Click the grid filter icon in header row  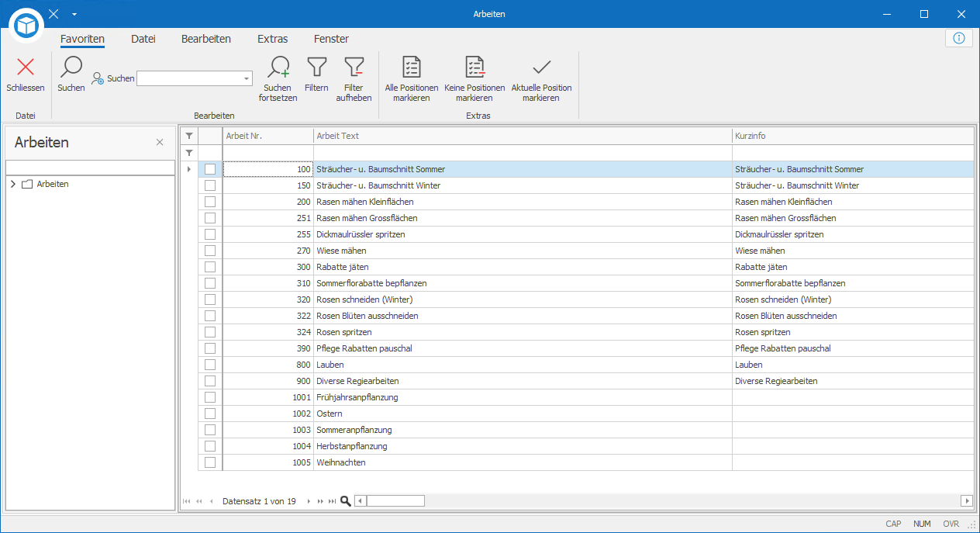pyautogui.click(x=189, y=136)
